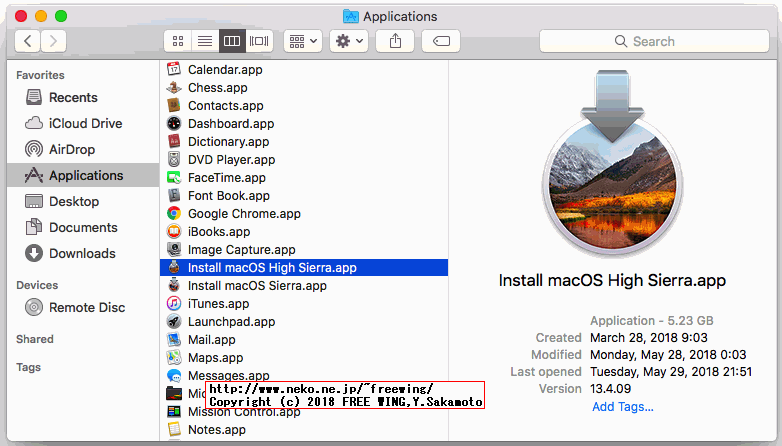The image size is (782, 446).
Task: Select the Launchpad.app file name
Action: click(231, 322)
